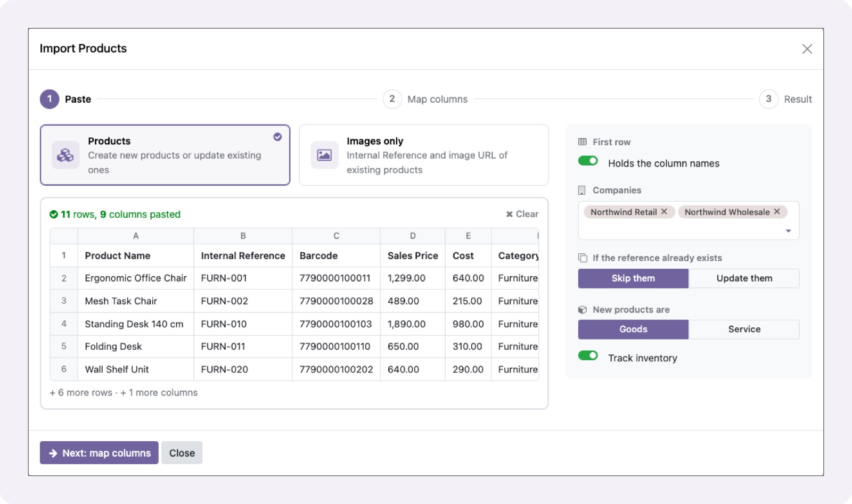The width and height of the screenshot is (852, 504).
Task: Click the Images only picture icon
Action: pos(324,155)
